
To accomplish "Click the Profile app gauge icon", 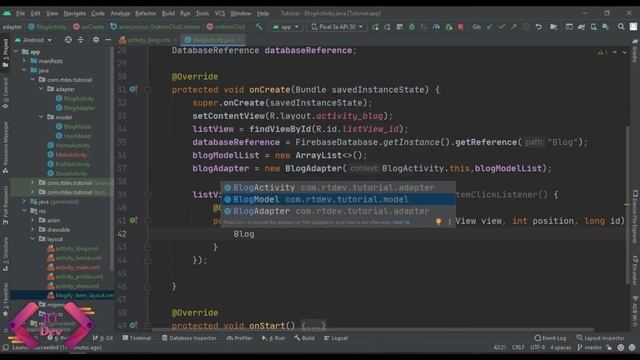I will coord(436,27).
